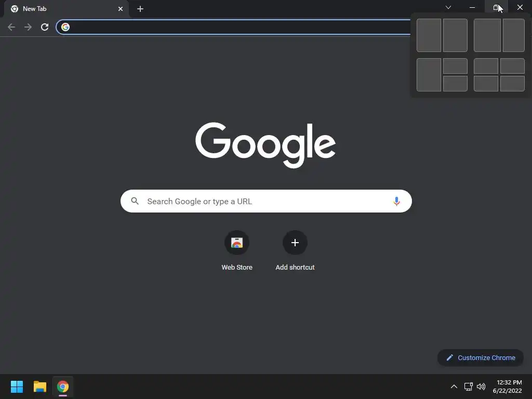This screenshot has height=399, width=532.
Task: Snap to bottom-left quadrant of four-zone layout
Action: 486,84
